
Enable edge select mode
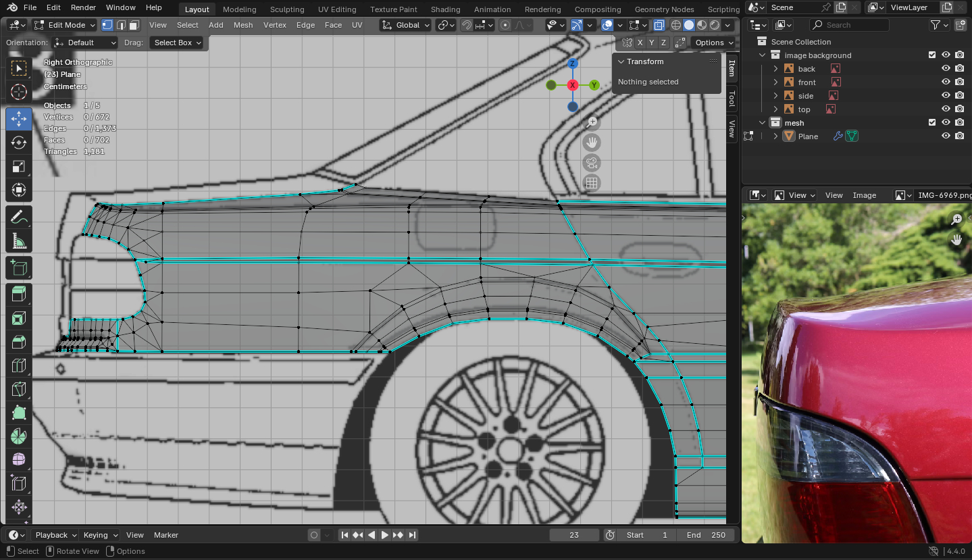click(121, 25)
